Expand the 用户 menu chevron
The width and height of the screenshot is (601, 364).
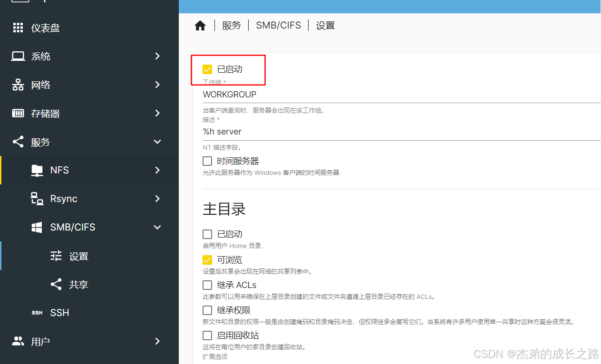[x=157, y=341]
